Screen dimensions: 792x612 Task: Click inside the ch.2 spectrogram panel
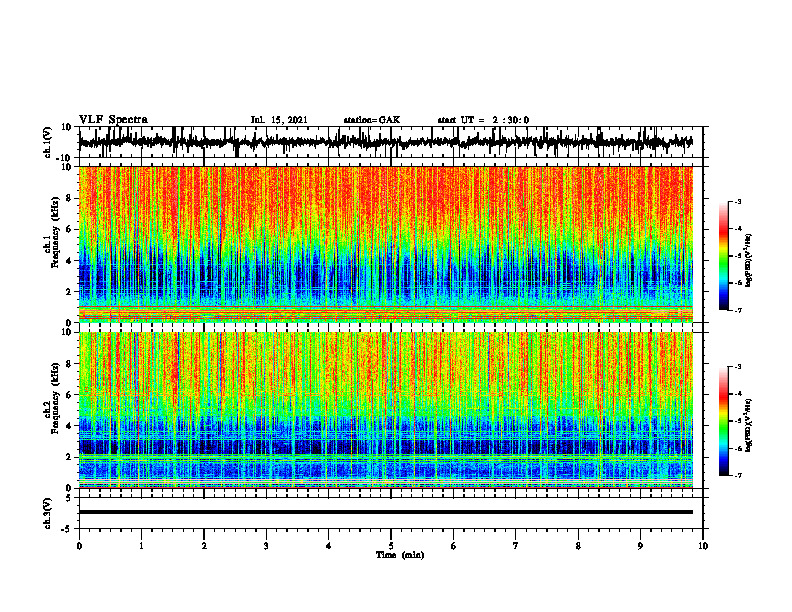385,410
